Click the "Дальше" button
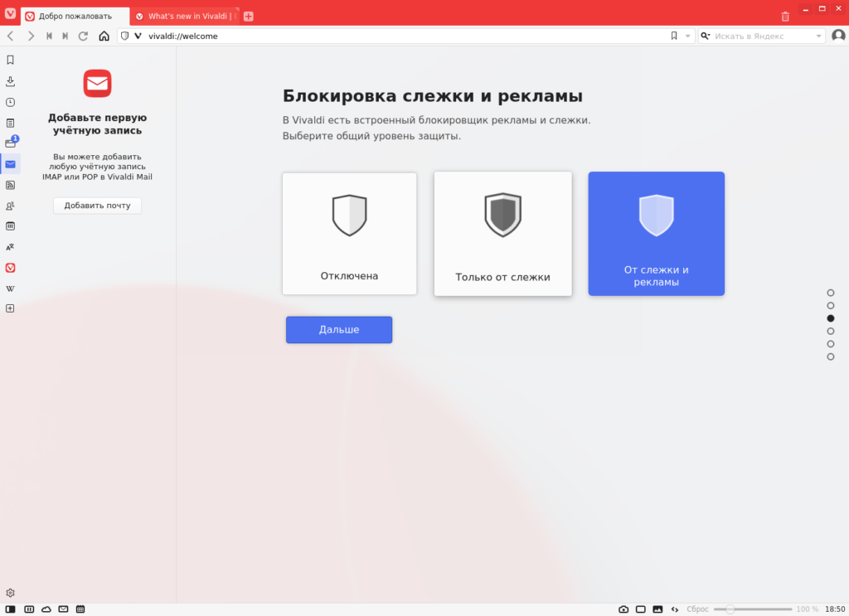The image size is (849, 616). (339, 330)
